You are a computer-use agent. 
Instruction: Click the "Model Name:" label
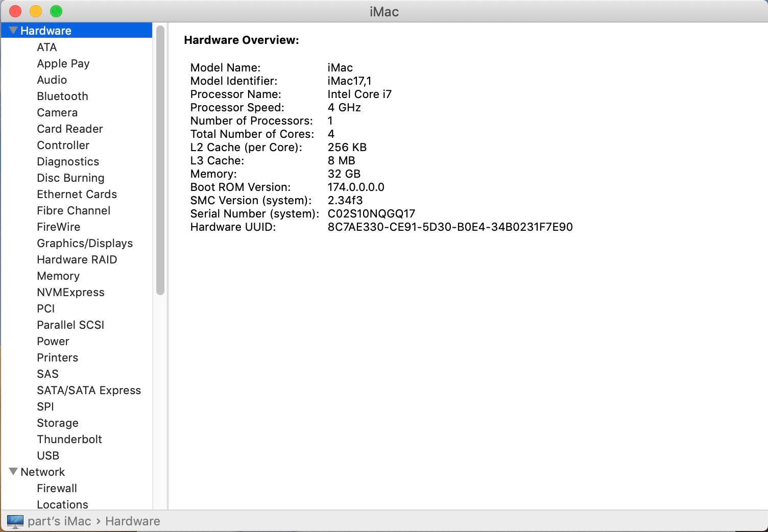click(x=225, y=67)
